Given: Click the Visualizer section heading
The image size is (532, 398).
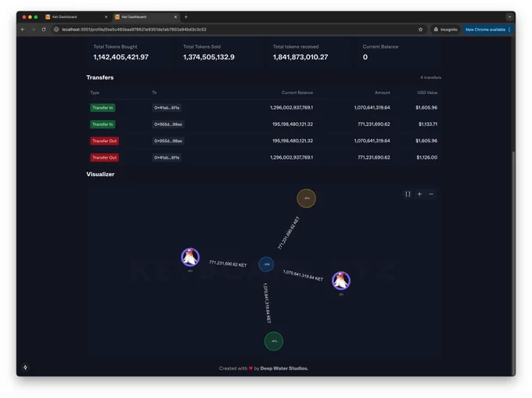Looking at the screenshot, I should pyautogui.click(x=100, y=174).
